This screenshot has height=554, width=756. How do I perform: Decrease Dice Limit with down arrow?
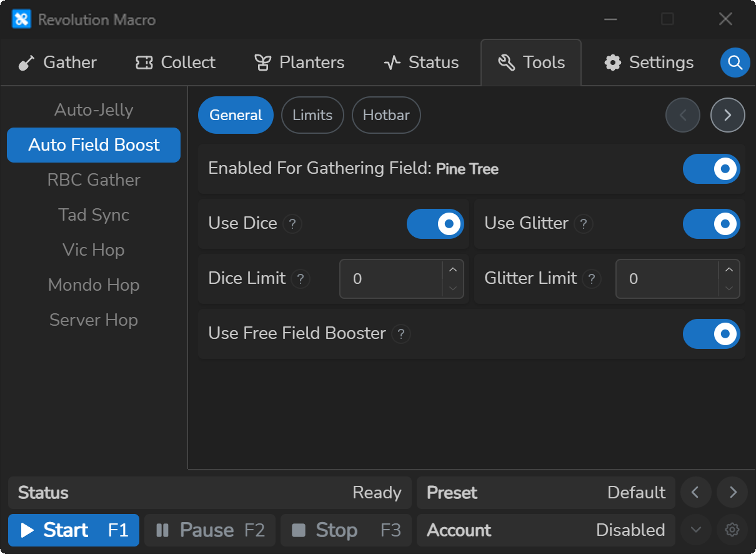tap(453, 288)
